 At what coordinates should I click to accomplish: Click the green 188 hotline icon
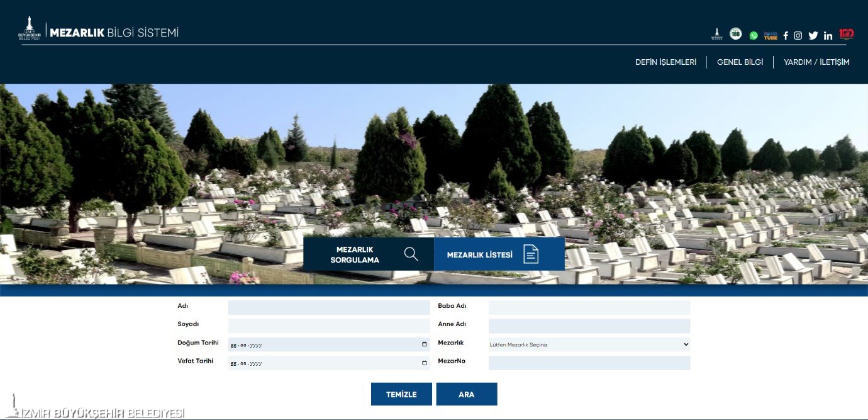(735, 34)
